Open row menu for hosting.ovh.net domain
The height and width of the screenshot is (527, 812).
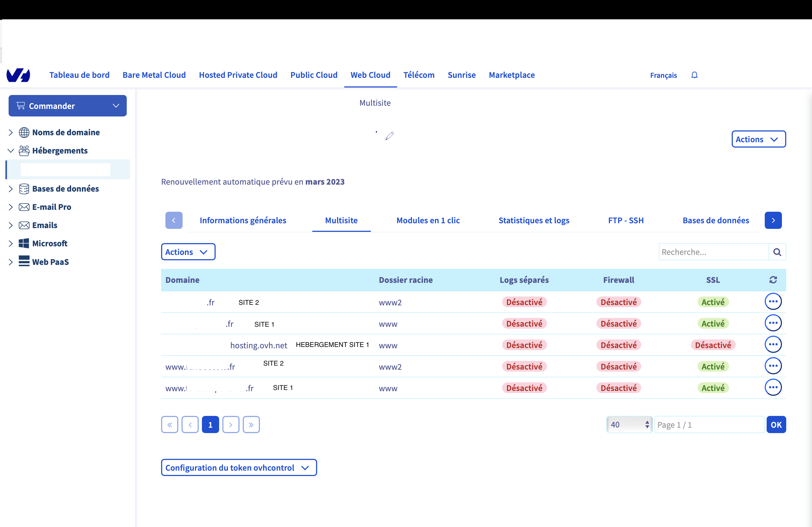point(773,345)
